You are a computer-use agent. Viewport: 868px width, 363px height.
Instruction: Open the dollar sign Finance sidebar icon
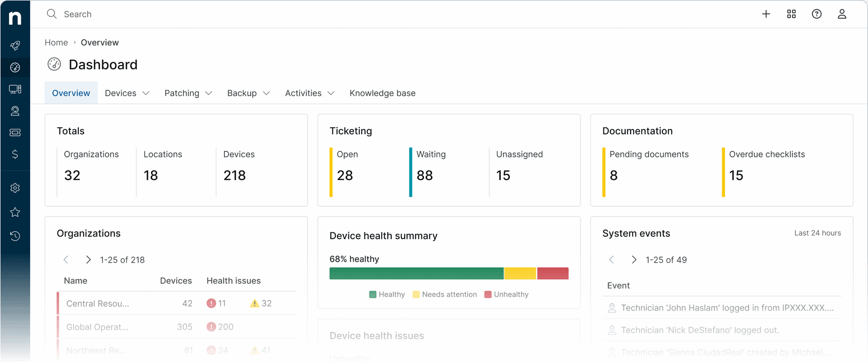coord(15,154)
